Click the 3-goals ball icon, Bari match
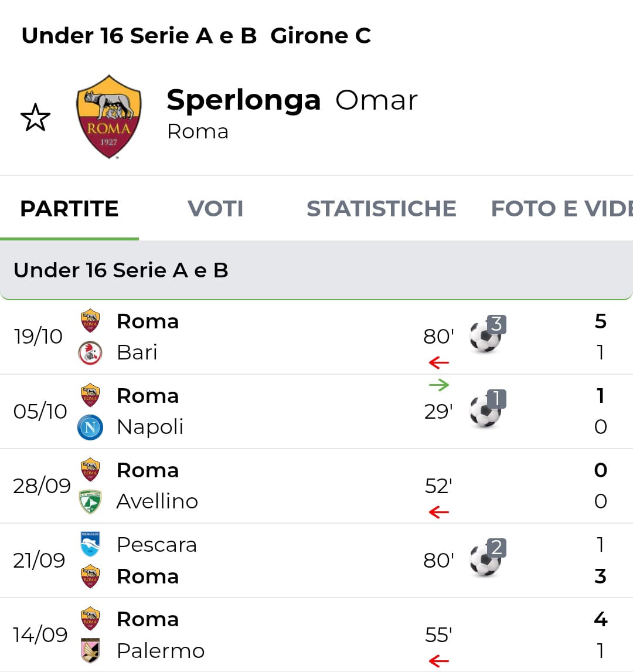 click(x=486, y=336)
